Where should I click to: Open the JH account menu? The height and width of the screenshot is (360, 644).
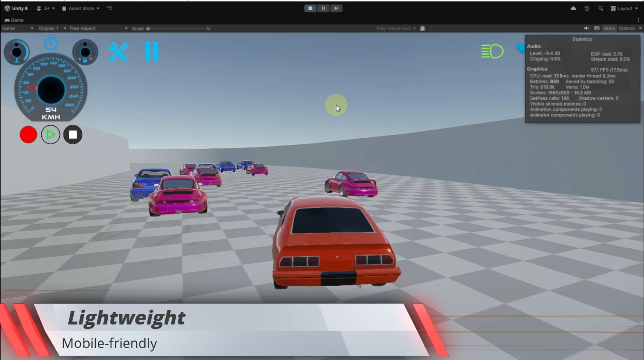point(45,8)
